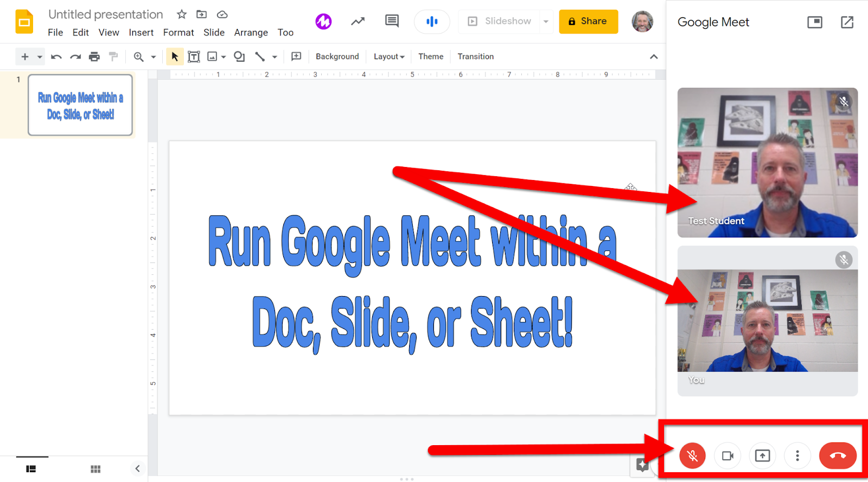Print the presentation

coord(94,56)
